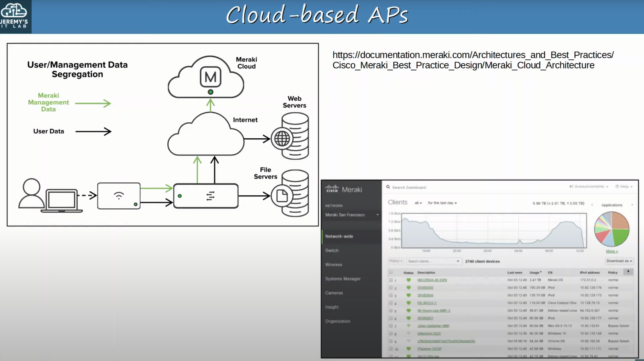
Task: Open the PS-SFO12-1 client link
Action: [x=427, y=303]
